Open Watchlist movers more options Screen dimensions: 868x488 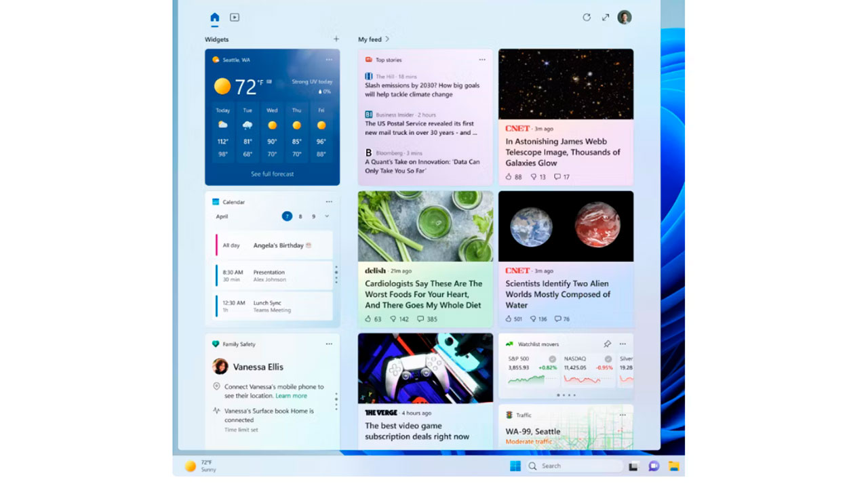(623, 344)
